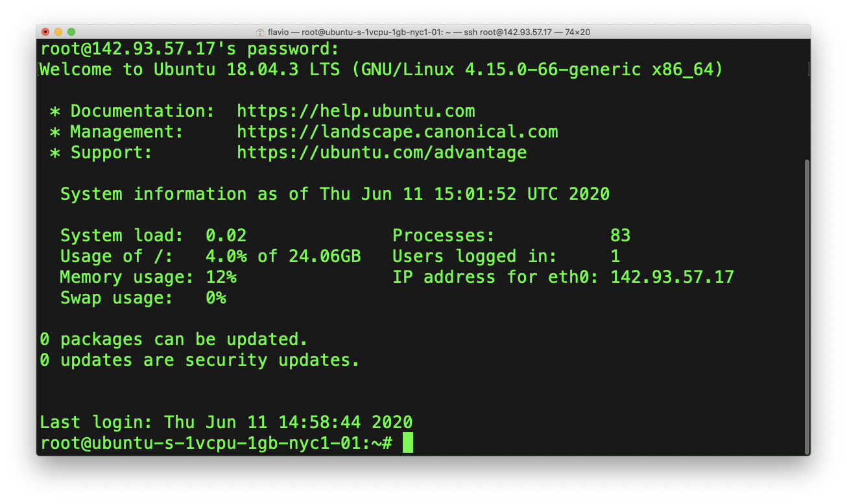
Task: Click the "Welcome to Ubuntu 18.04.3 LTS" text
Action: click(189, 69)
